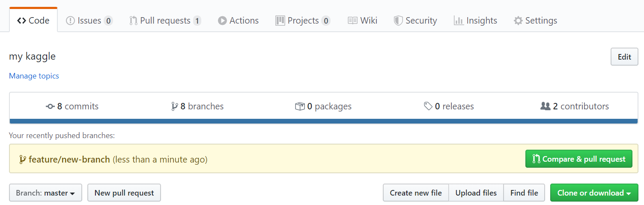Viewport: 644px width, 205px height.
Task: Go to the Projects tab
Action: pos(303,21)
